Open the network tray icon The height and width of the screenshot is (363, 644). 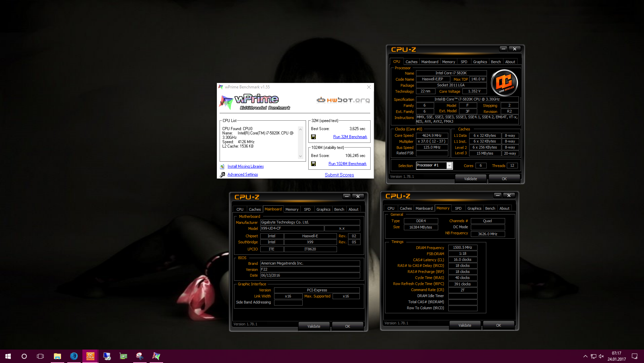[x=594, y=356]
